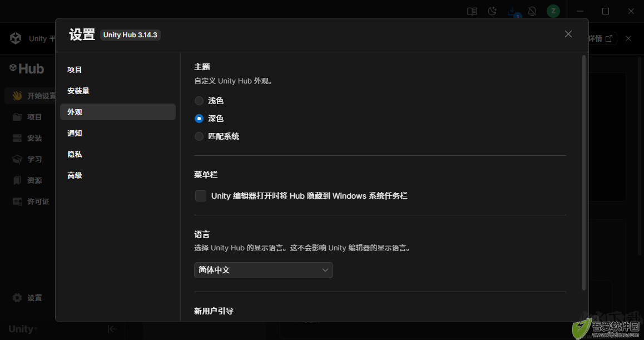This screenshot has width=644, height=340.
Task: Click the Unity Hub 3.14.3 version badge
Action: [130, 35]
